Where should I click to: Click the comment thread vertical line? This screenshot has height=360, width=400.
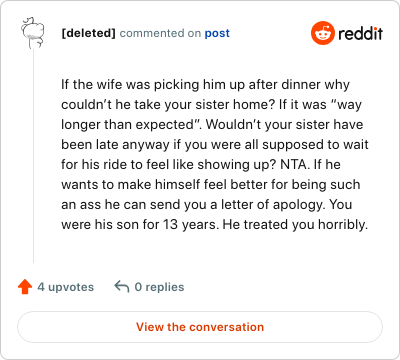coord(33,156)
